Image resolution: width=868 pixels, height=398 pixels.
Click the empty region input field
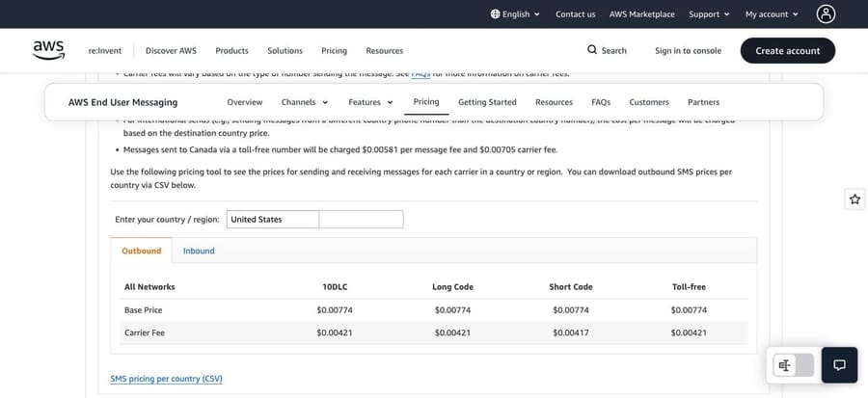[361, 220]
